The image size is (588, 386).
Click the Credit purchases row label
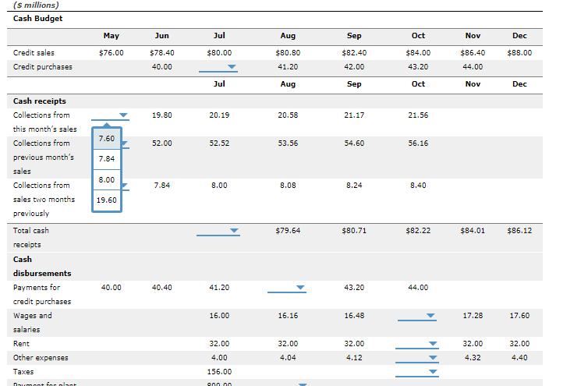(42, 67)
